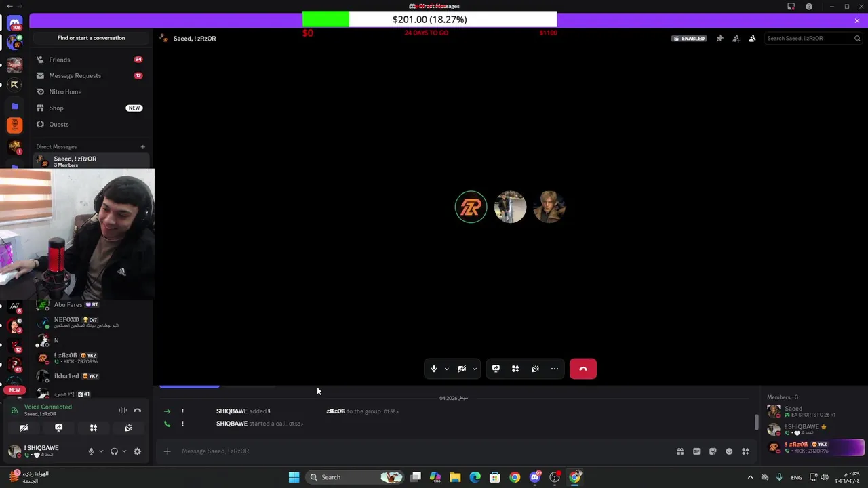Screen dimensions: 868x488
Task: Mute microphone in the user panel
Action: pos(91,451)
